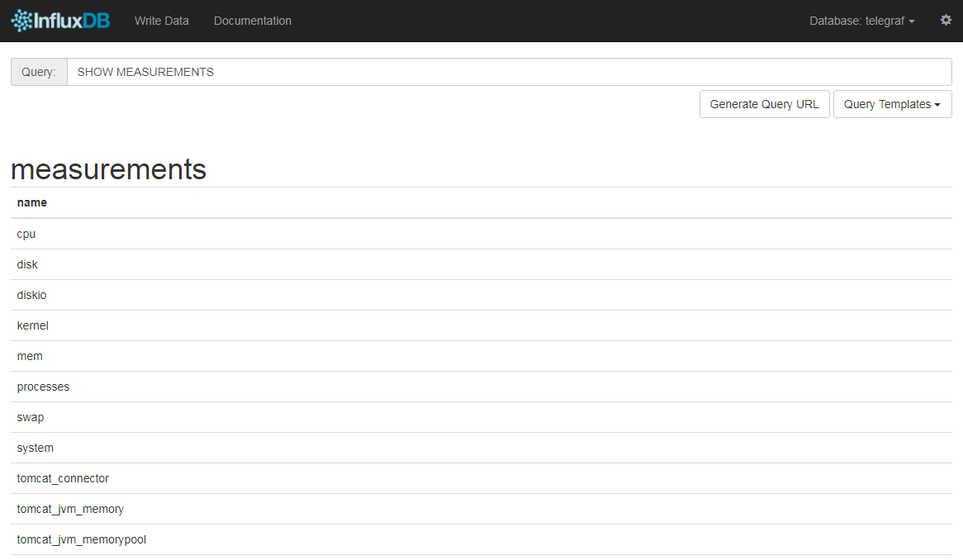Screen dimensions: 963x560
Task: Select the processes measurement row
Action: point(43,387)
